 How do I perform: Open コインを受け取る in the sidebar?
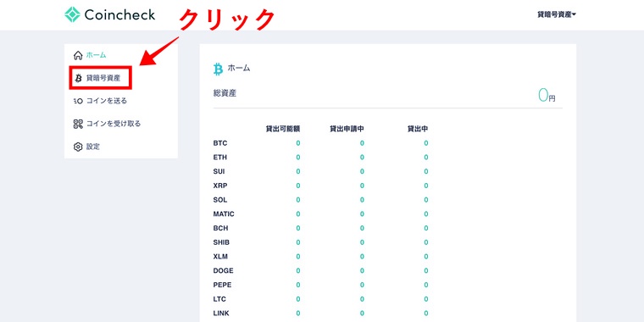point(114,124)
